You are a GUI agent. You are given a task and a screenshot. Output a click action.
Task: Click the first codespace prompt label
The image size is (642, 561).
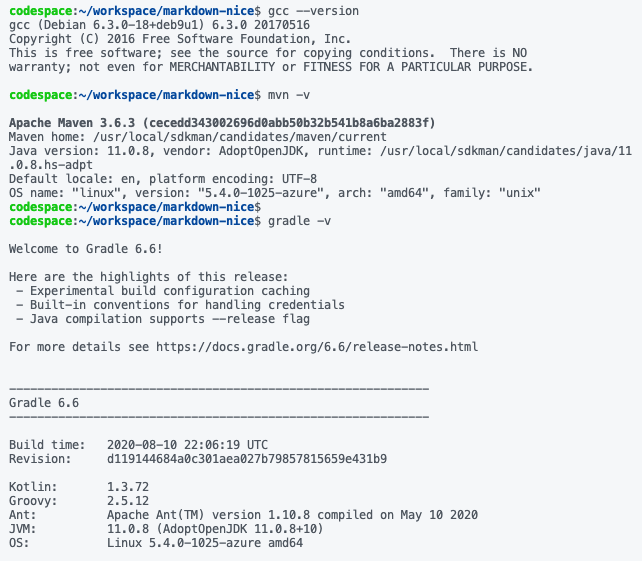(x=41, y=11)
